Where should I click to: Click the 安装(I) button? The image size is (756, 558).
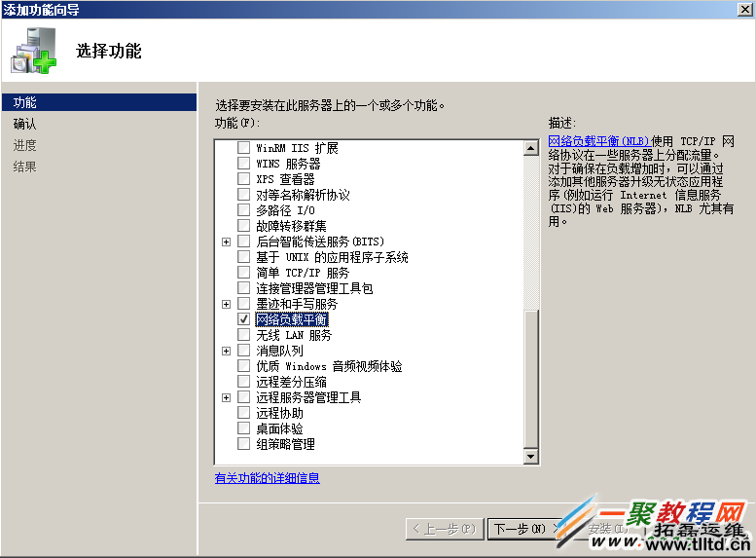(x=608, y=529)
